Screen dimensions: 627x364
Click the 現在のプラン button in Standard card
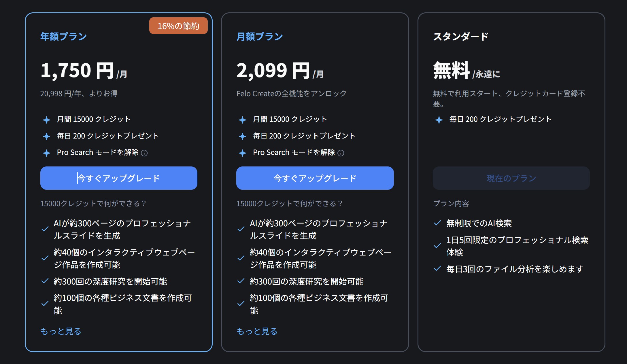point(511,178)
